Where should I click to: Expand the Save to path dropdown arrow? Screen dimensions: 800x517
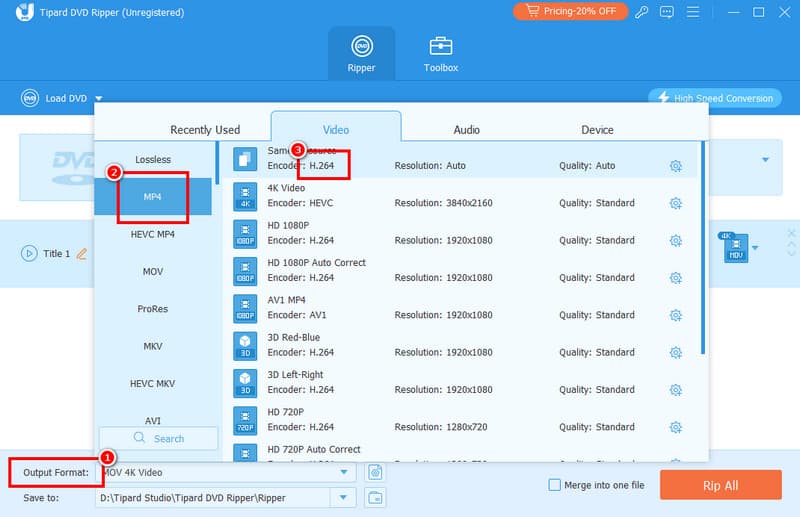click(343, 498)
